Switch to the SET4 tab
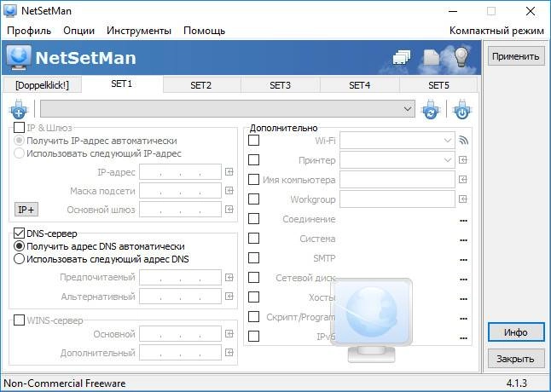 point(359,85)
